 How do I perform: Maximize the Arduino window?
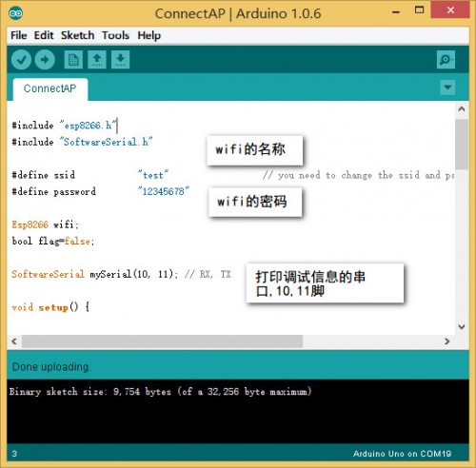pos(419,10)
